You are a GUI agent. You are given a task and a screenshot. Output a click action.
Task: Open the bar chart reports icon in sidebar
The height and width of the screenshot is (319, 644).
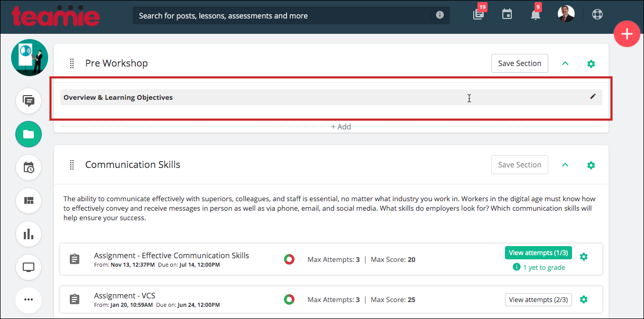29,234
